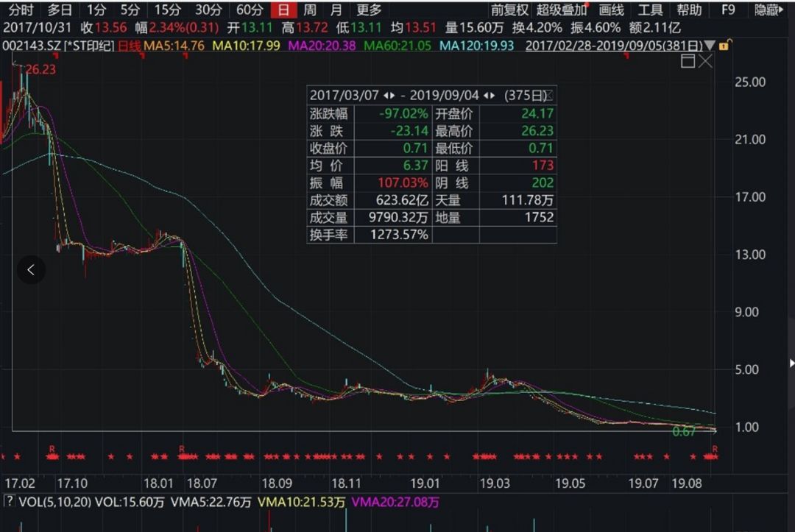Click the 换手率 1273.57% value
Viewport: 795px width, 532px height.
[399, 235]
